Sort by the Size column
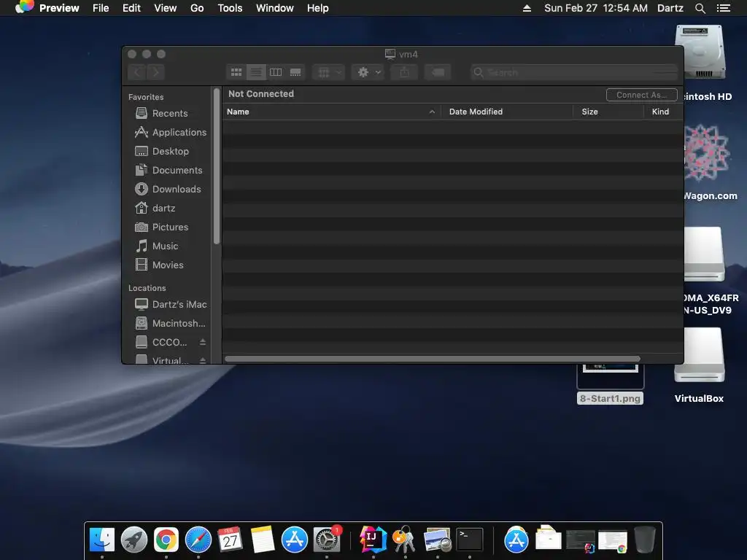The image size is (747, 560). (x=608, y=112)
